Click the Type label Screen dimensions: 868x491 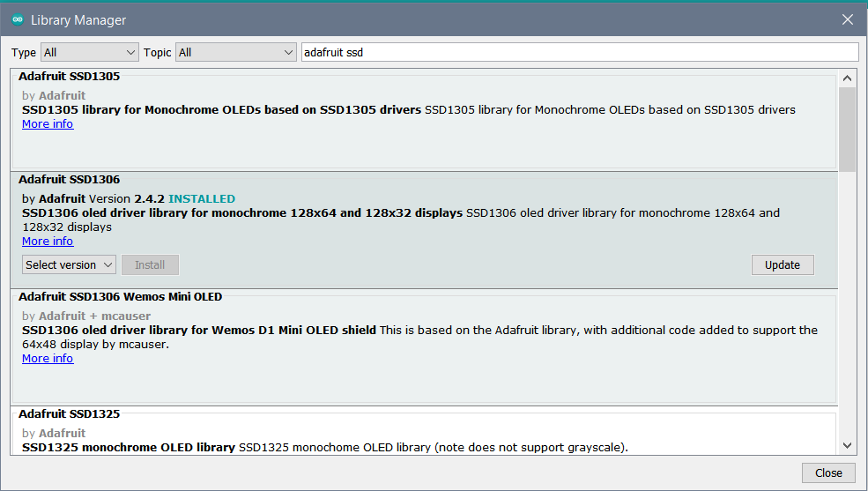(24, 53)
